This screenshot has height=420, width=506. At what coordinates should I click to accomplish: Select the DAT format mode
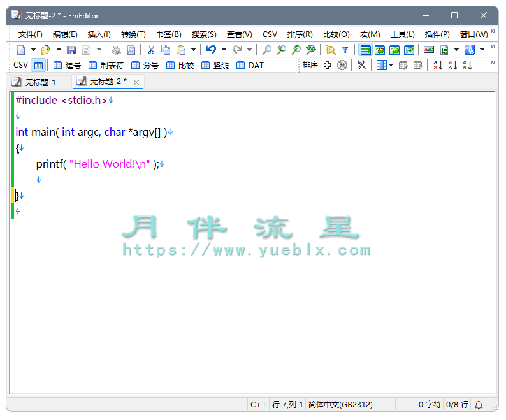250,66
